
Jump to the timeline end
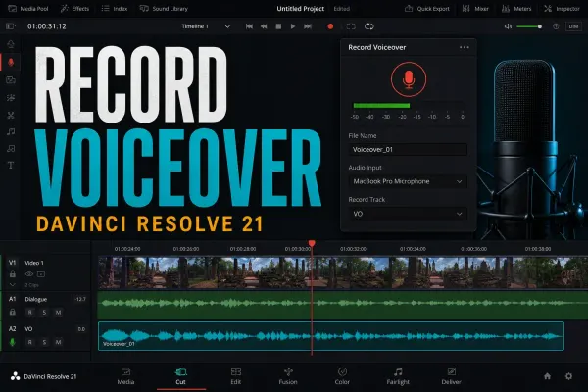[x=308, y=26]
